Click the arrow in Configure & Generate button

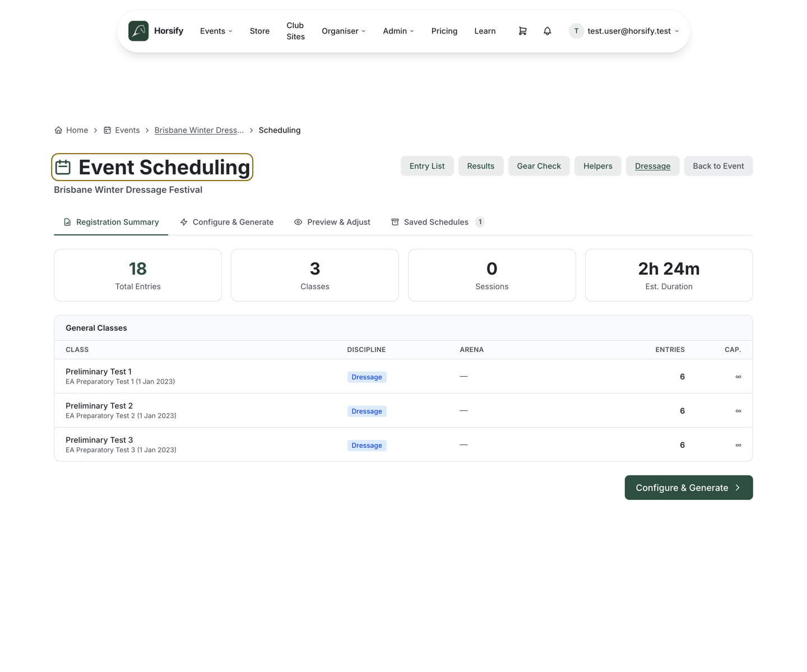tap(738, 488)
